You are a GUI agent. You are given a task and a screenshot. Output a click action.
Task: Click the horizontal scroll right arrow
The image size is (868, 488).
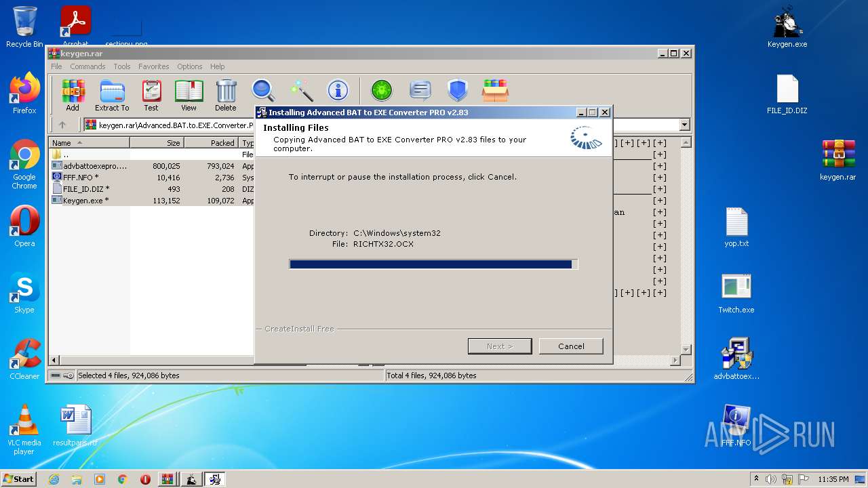tap(675, 361)
